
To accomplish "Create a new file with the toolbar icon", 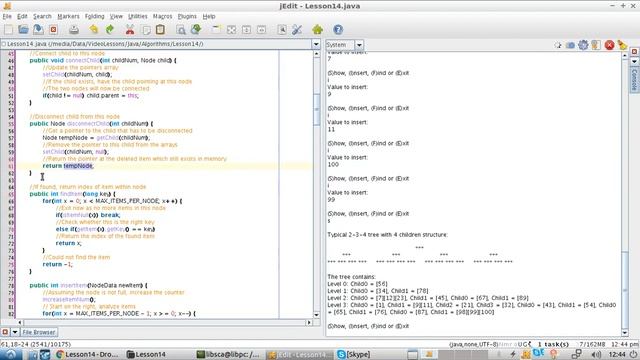I will pos(9,29).
